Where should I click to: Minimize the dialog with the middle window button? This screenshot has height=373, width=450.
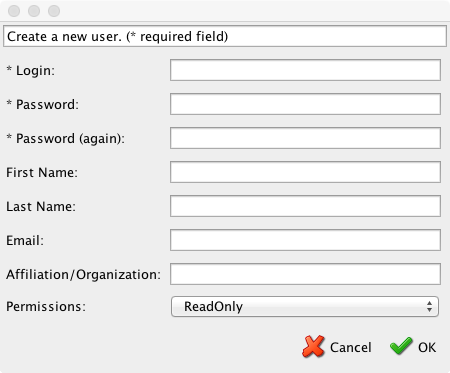pos(34,11)
